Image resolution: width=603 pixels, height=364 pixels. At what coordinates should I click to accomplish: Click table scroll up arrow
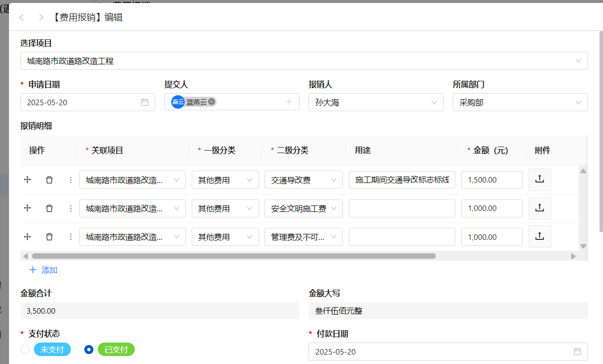[583, 171]
